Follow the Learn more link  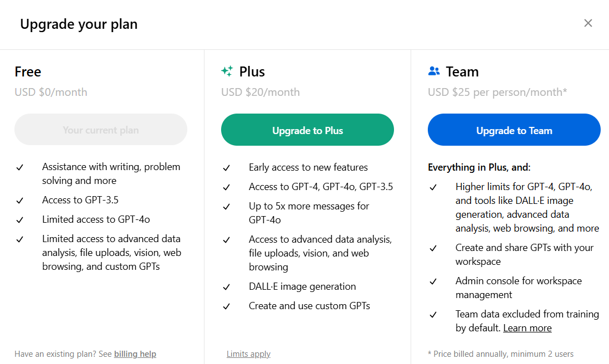click(527, 328)
